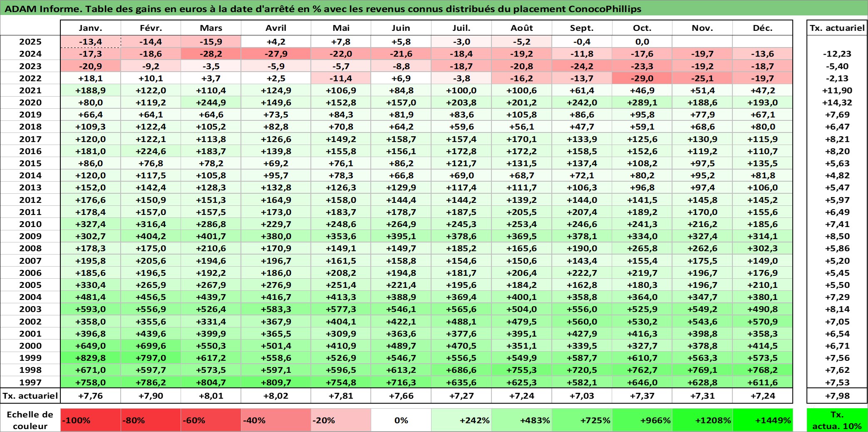Viewport: 868px width, 432px height.
Task: Select the +8,02 value under Avril
Action: [276, 396]
